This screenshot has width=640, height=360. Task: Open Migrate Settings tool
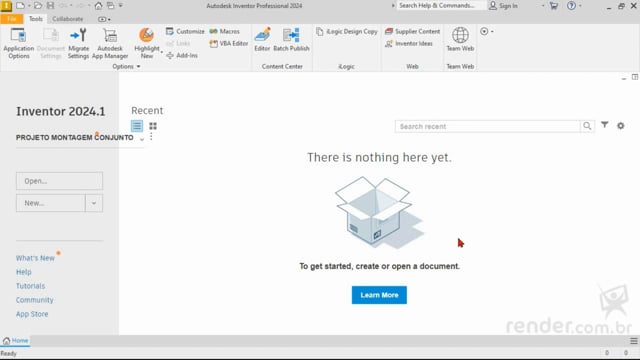pyautogui.click(x=78, y=43)
